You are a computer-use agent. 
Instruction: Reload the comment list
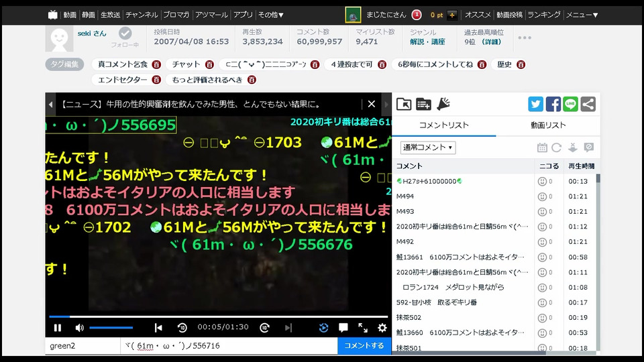557,147
